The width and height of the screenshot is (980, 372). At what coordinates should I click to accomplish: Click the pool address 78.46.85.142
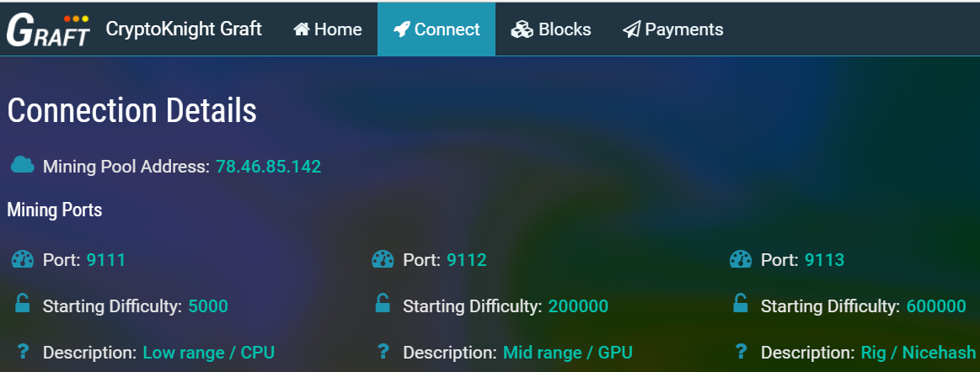[x=268, y=167]
